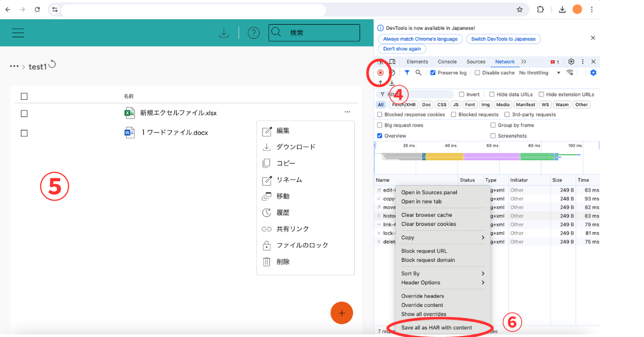Expand Header Options submenu
644x337 pixels.
click(x=443, y=283)
